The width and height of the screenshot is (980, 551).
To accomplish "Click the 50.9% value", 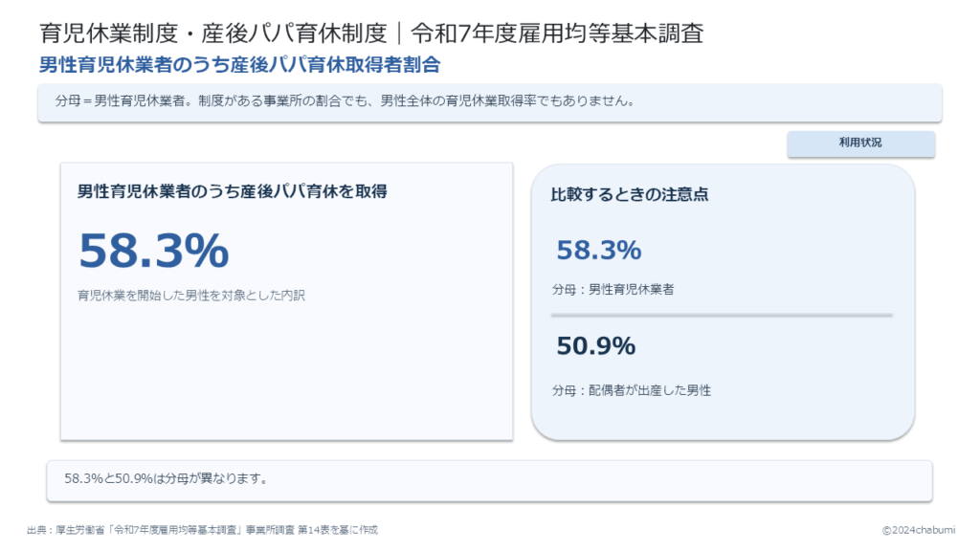I will click(x=595, y=345).
